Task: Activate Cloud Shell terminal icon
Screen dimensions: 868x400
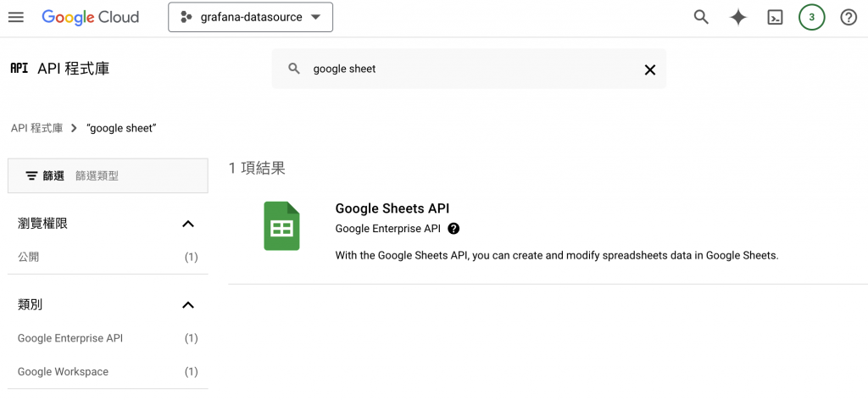Action: coord(775,18)
